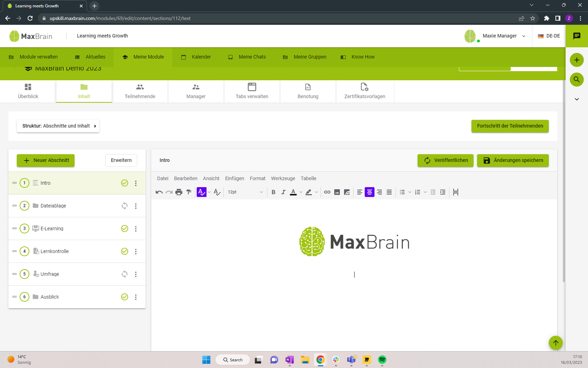Click the green plus button in sidebar
Viewport: 588px width, 368px height.
tap(577, 60)
